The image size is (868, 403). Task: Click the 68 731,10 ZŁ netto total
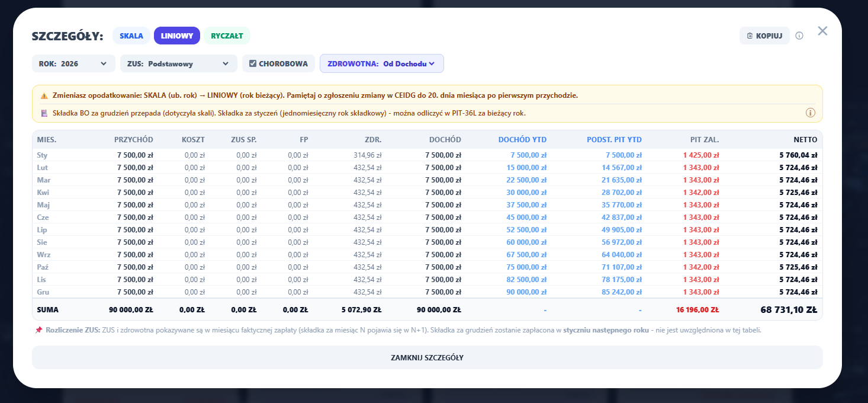tap(789, 309)
